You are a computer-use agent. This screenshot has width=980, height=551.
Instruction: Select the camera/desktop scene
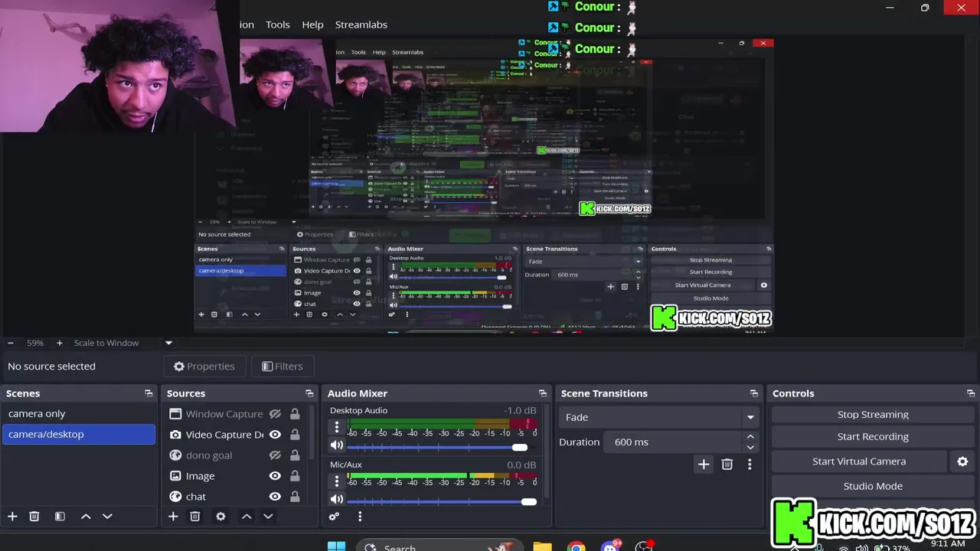coord(78,434)
